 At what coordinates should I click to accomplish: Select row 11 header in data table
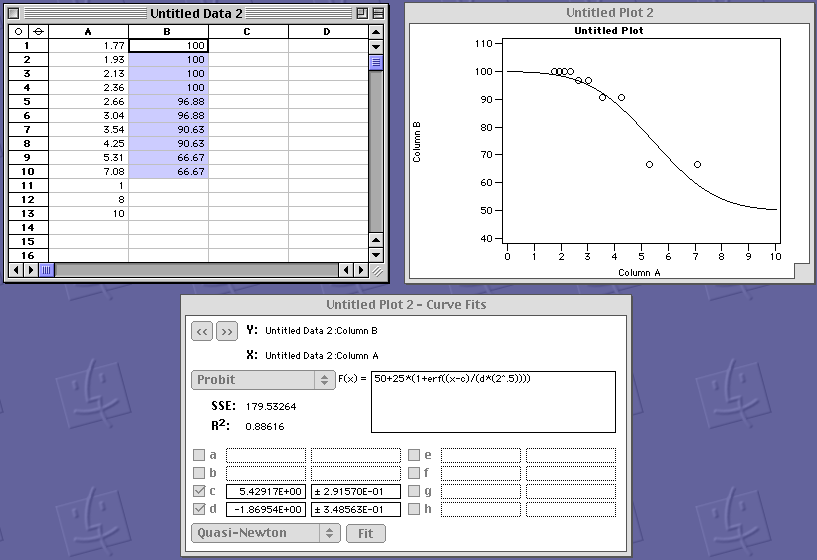28,186
